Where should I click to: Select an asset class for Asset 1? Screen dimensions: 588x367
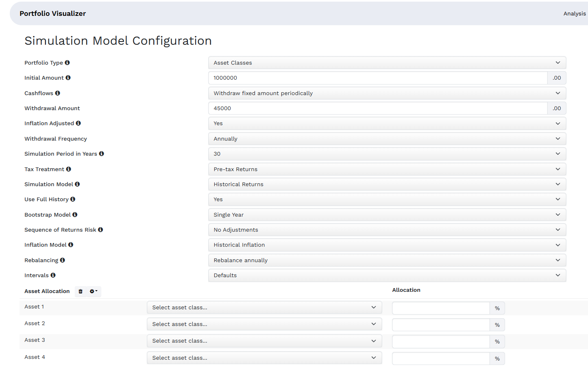pyautogui.click(x=264, y=308)
